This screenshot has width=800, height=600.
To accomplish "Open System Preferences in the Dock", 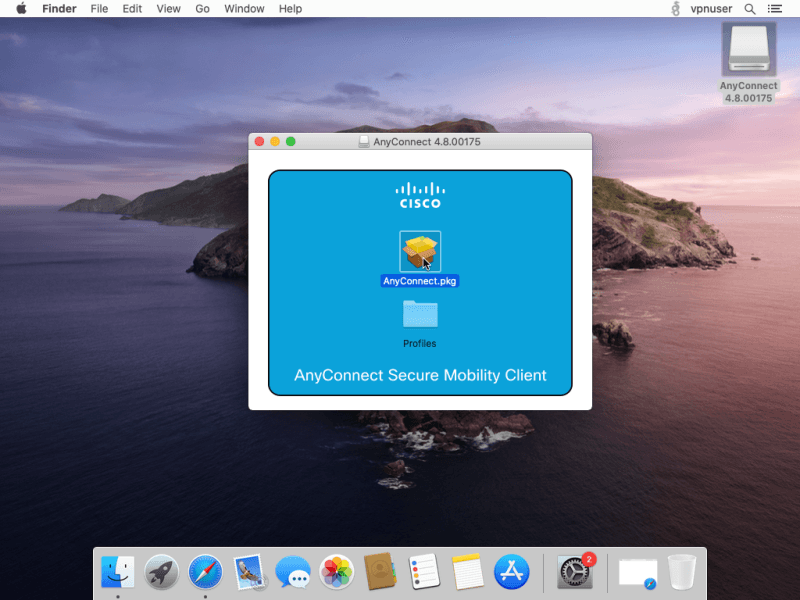I will (575, 572).
